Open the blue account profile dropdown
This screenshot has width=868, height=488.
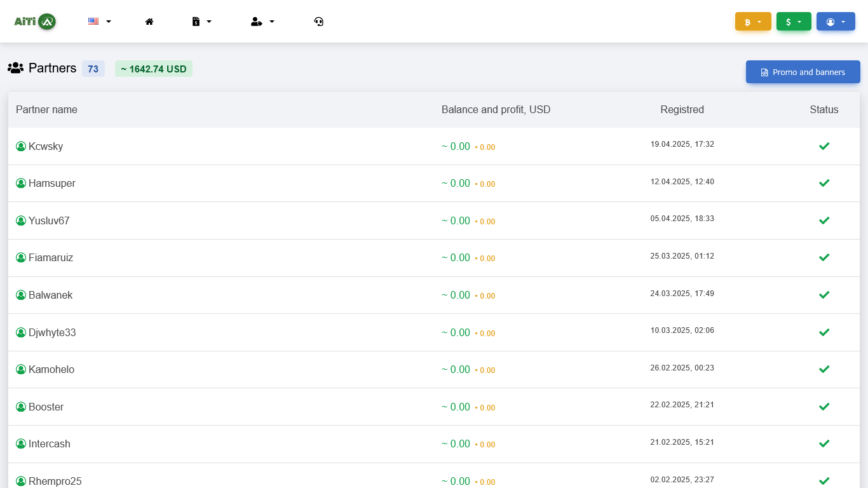836,22
